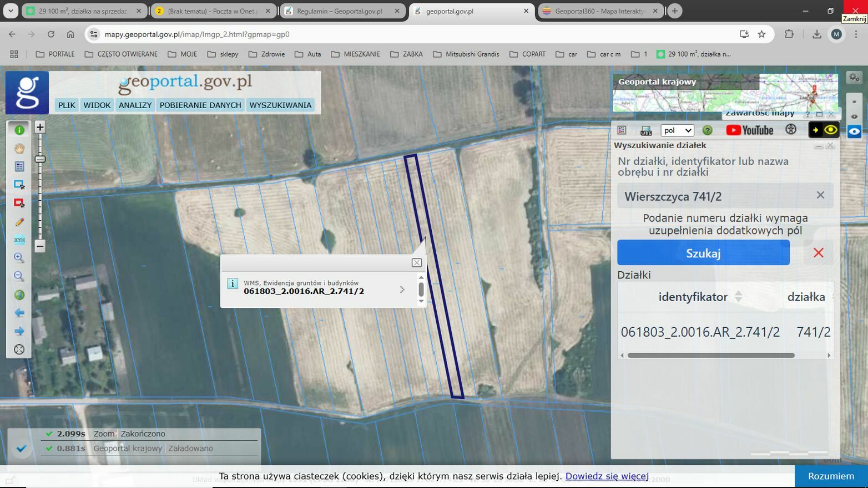Viewport: 868px width, 488px height.
Task: Switch to Geoportal360 browser tab
Action: (600, 11)
